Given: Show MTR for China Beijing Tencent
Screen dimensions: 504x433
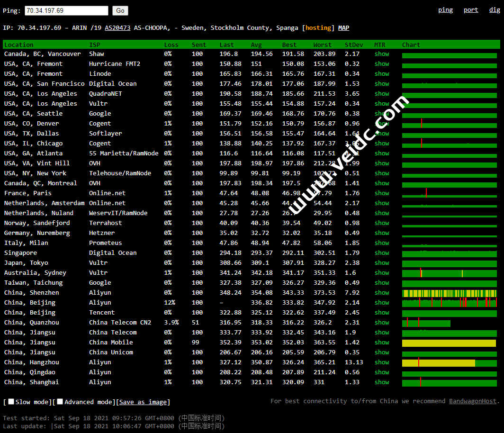Looking at the screenshot, I should pos(381,313).
